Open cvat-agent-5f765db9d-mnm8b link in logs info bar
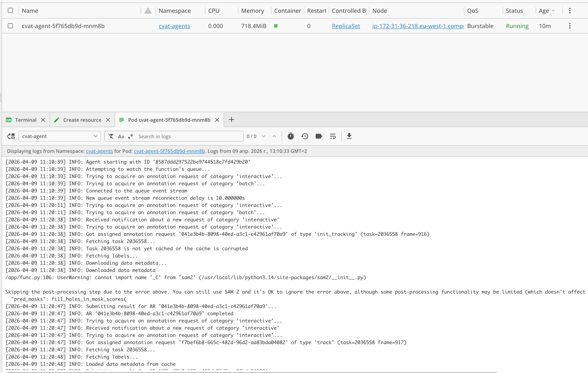 coord(169,151)
